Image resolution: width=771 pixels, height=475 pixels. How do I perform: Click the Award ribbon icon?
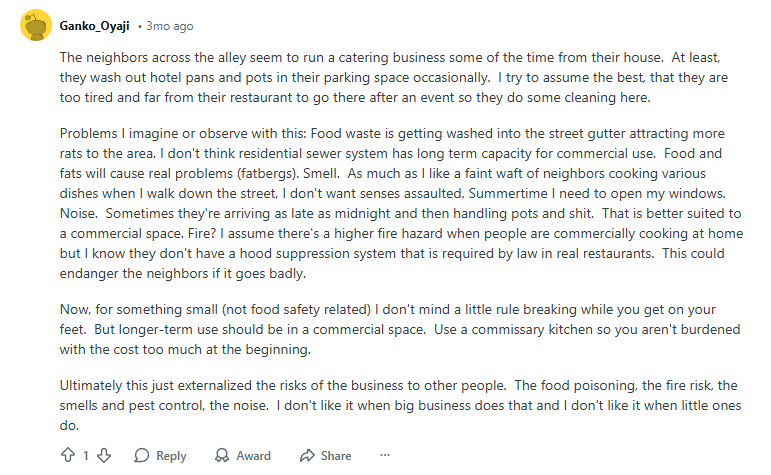(222, 455)
